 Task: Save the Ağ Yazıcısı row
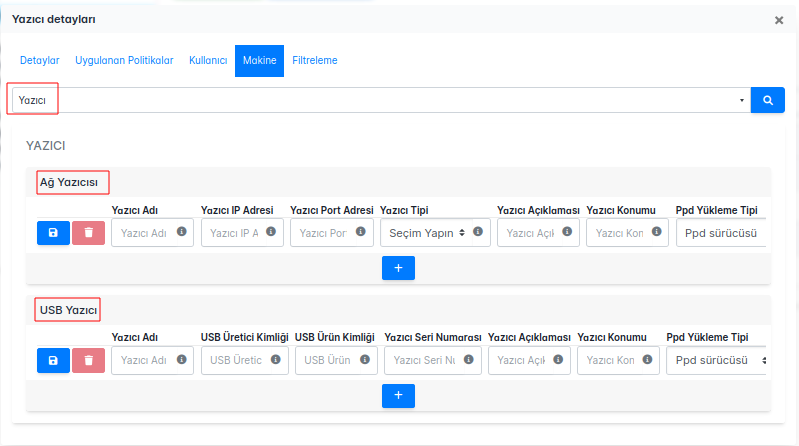tap(53, 233)
